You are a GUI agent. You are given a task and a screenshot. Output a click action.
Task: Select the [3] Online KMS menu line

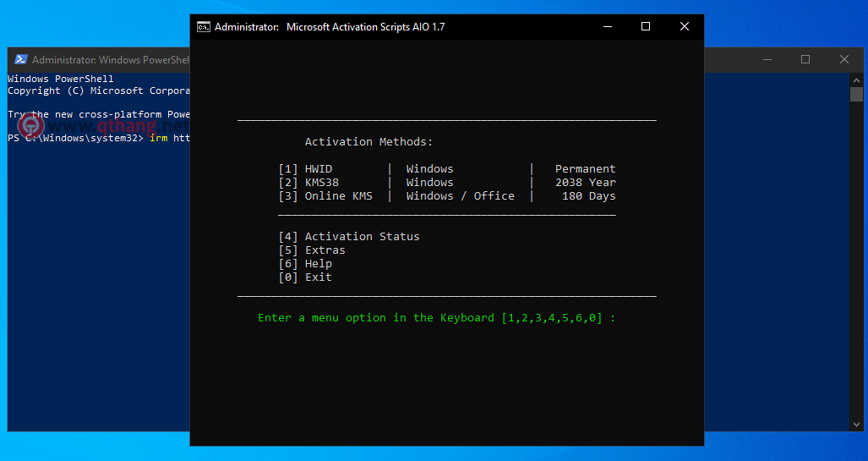pos(447,196)
